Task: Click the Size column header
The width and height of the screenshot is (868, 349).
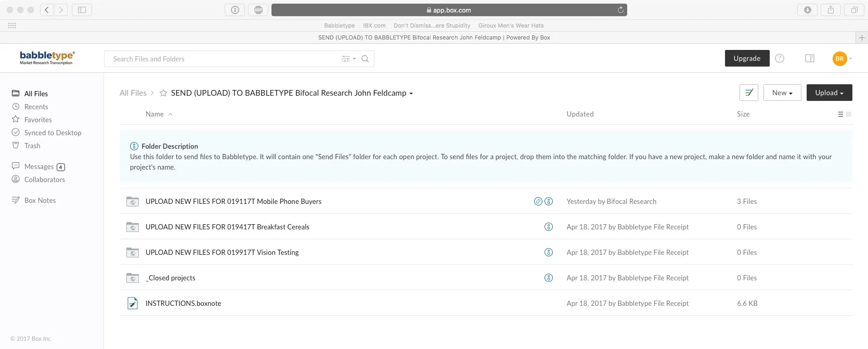Action: pyautogui.click(x=743, y=114)
